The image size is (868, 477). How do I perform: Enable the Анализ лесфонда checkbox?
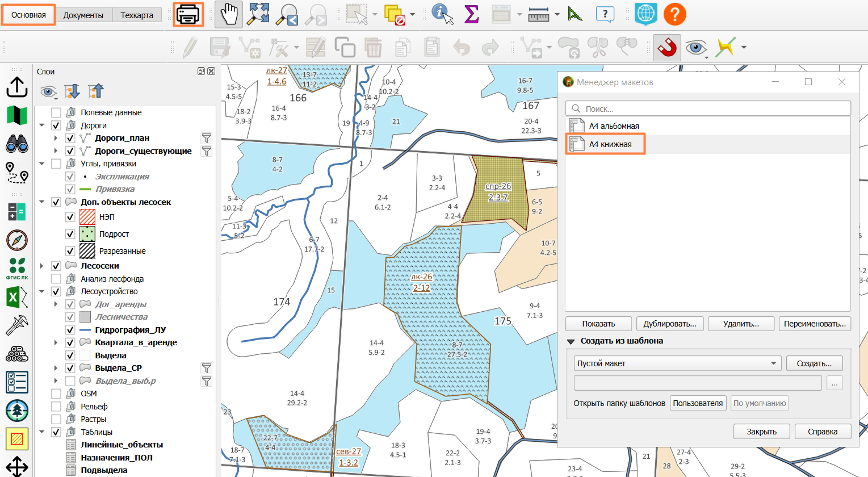pyautogui.click(x=56, y=279)
